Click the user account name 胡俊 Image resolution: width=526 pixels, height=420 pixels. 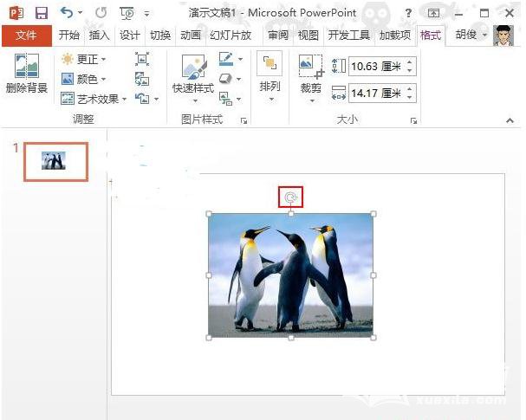468,36
